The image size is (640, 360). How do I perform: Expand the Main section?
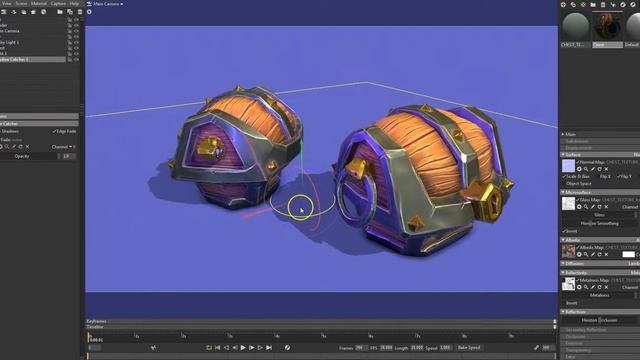point(563,134)
